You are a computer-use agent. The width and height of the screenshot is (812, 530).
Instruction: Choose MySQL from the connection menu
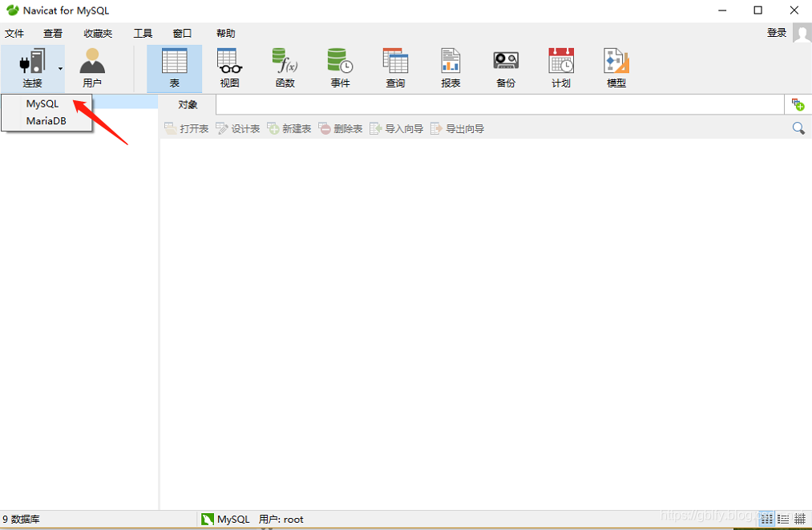pos(42,103)
